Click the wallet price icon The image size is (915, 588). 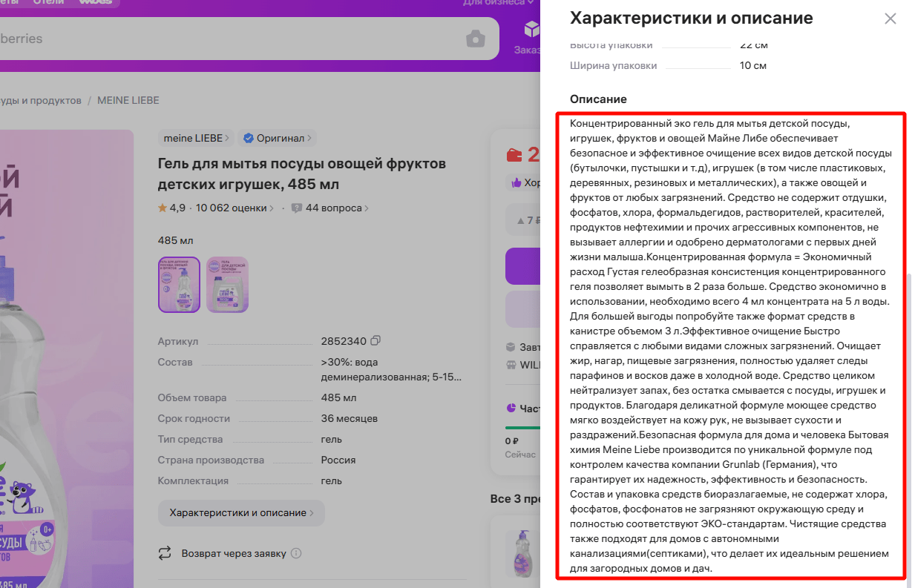click(514, 155)
